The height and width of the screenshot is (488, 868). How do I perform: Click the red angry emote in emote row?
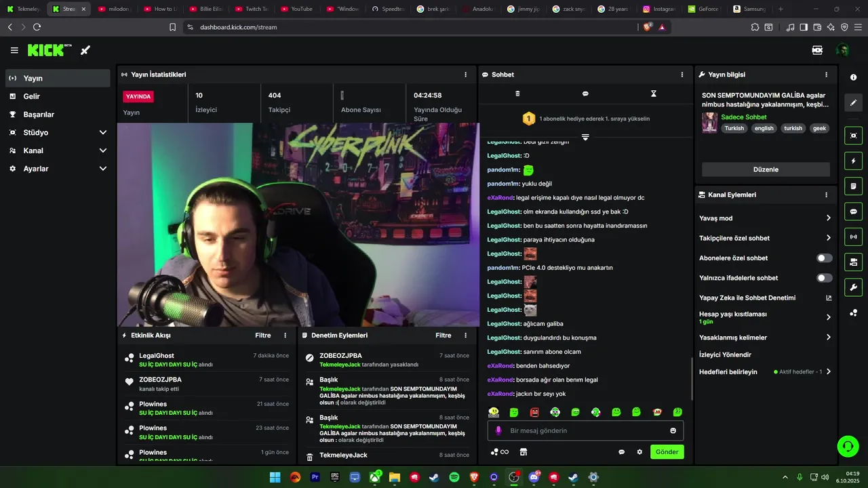(534, 412)
